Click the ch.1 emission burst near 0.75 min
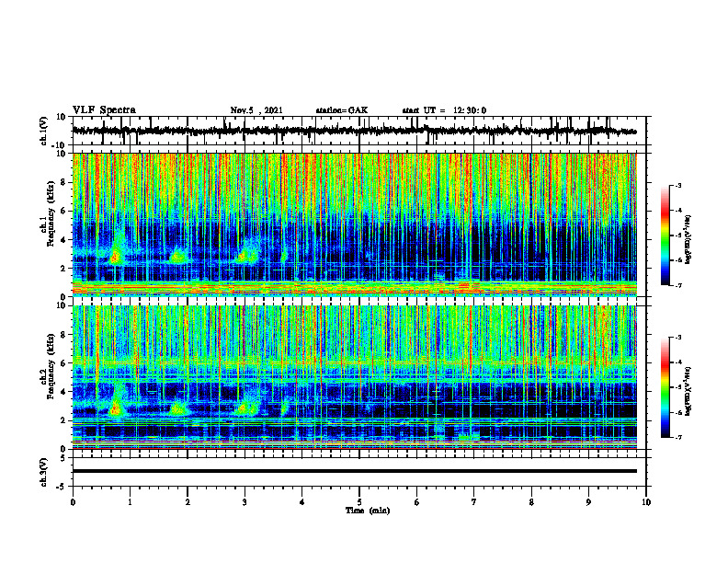Screen dimensions: 728x563 [x=116, y=256]
